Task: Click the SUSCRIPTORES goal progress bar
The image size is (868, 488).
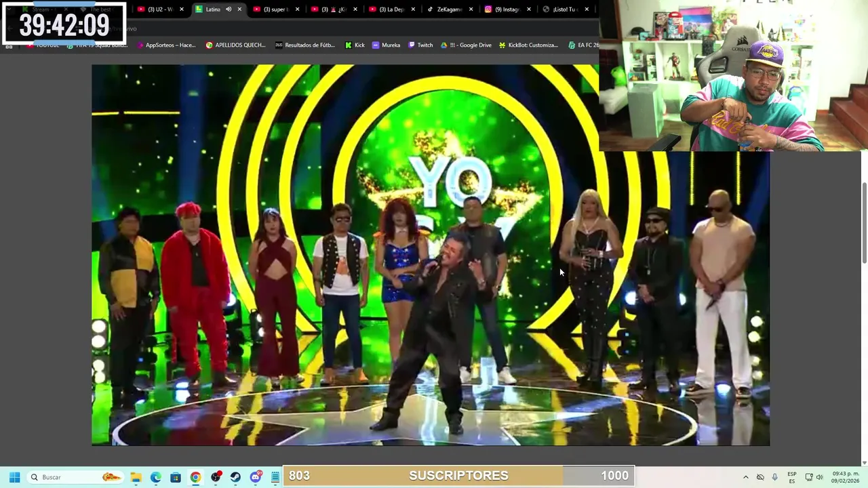Action: [x=459, y=476]
